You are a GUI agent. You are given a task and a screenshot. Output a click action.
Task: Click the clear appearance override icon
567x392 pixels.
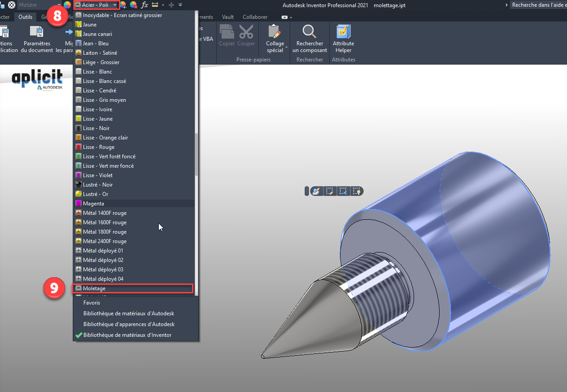tap(133, 5)
